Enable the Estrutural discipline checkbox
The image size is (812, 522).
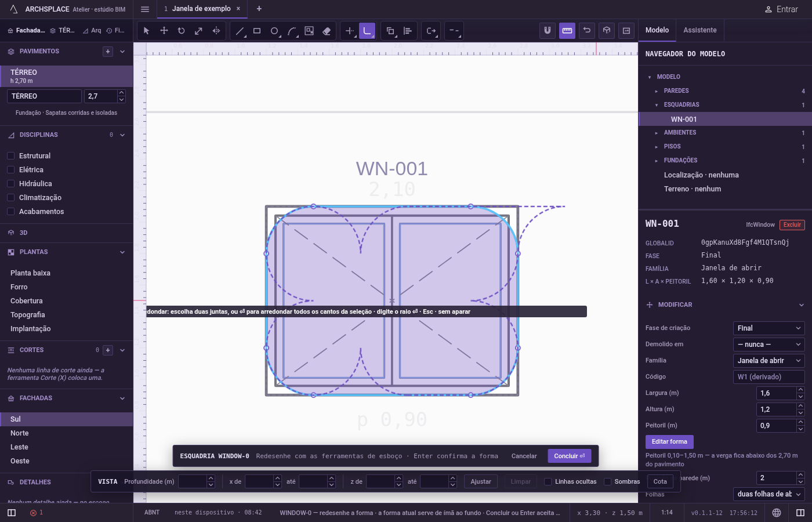10,156
